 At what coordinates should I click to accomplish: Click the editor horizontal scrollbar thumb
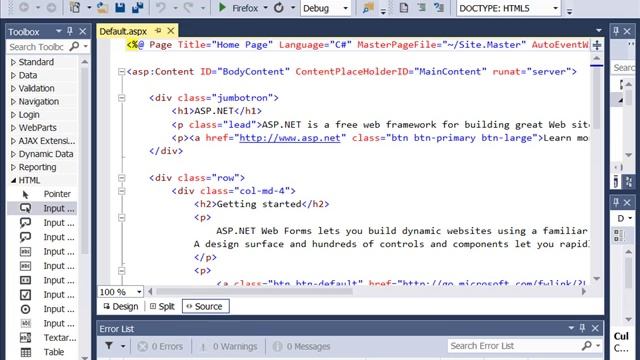pos(254,291)
